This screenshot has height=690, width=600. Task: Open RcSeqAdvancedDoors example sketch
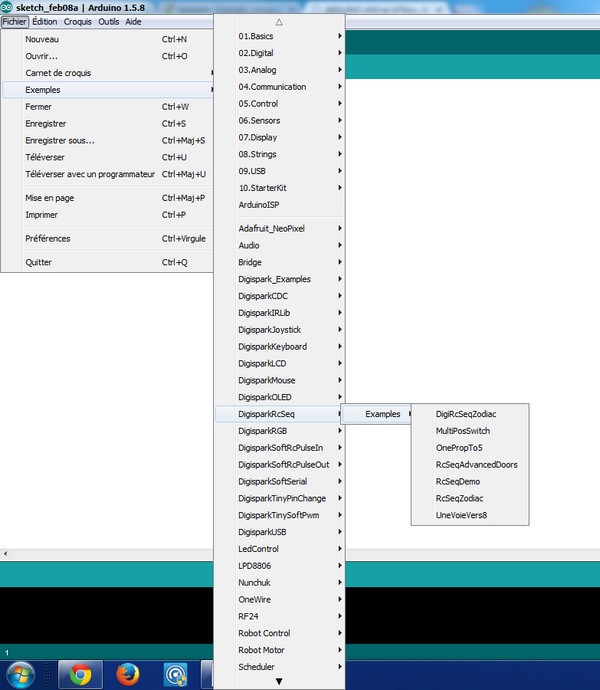click(470, 465)
